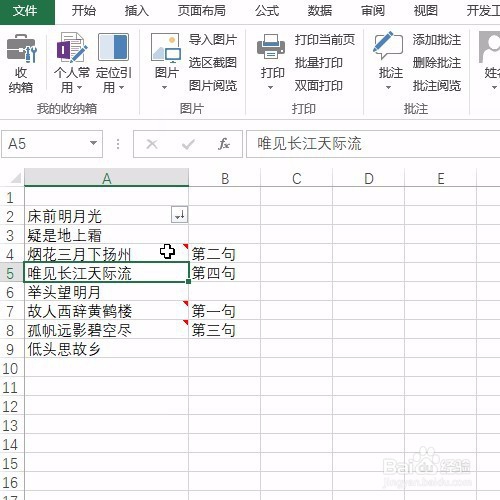The width and height of the screenshot is (500, 500).
Task: Click the 打印 printer icon
Action: pos(271,46)
